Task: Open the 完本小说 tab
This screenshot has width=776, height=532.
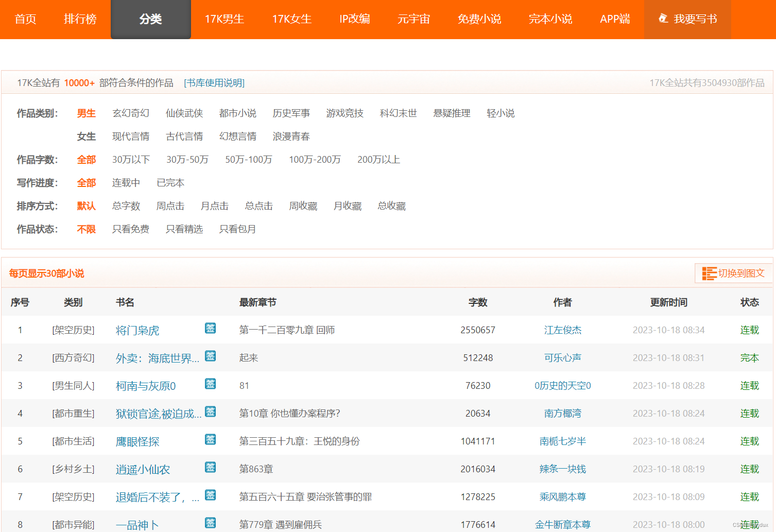Action: coord(550,19)
